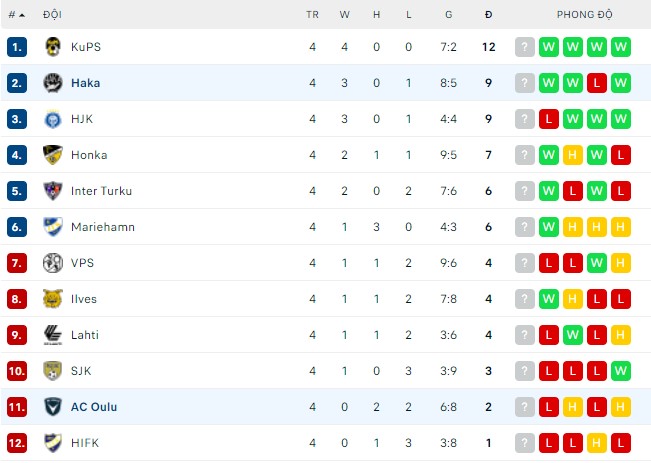Sort table by the Đ points header
The height and width of the screenshot is (463, 651).
[488, 15]
